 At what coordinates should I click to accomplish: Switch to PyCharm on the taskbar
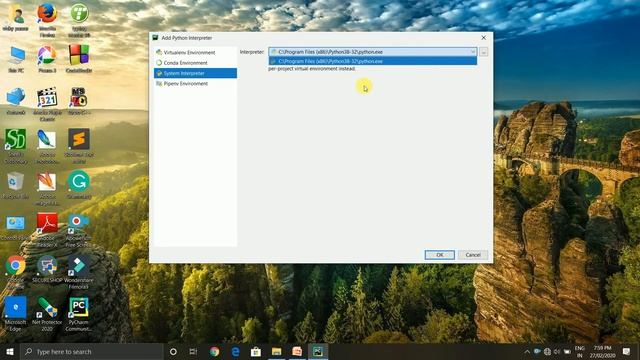(318, 351)
